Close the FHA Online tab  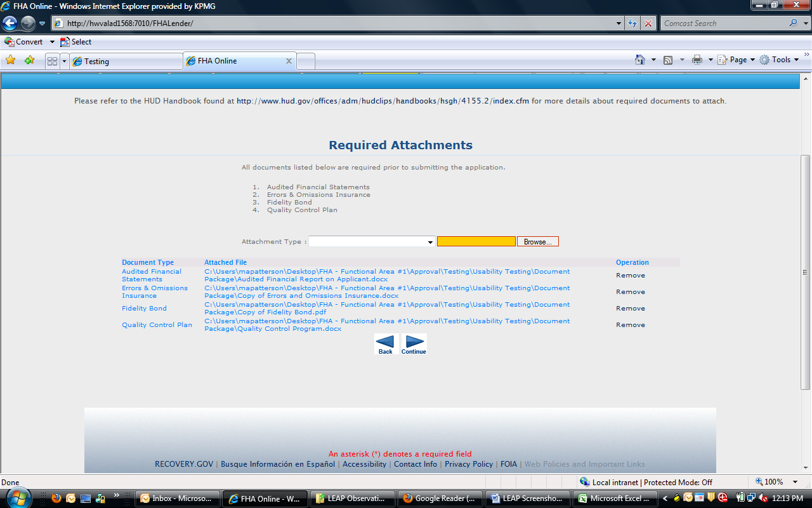[289, 61]
